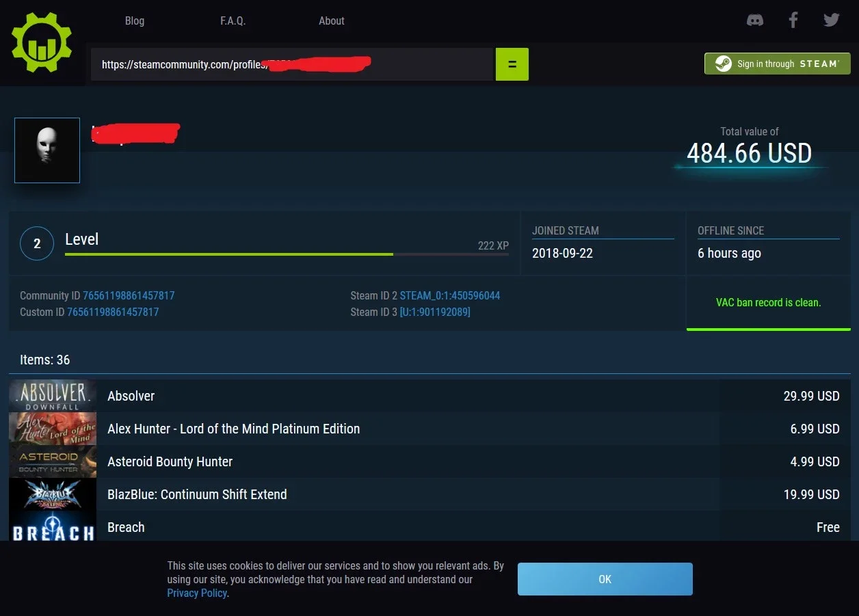Click the Alex Hunter game thumbnail
This screenshot has width=859, height=616.
tap(53, 429)
